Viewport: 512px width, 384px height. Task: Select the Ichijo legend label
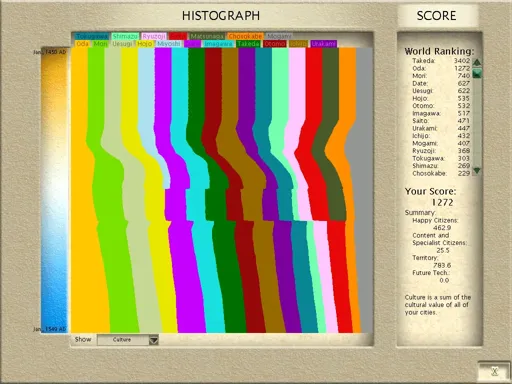(x=298, y=44)
